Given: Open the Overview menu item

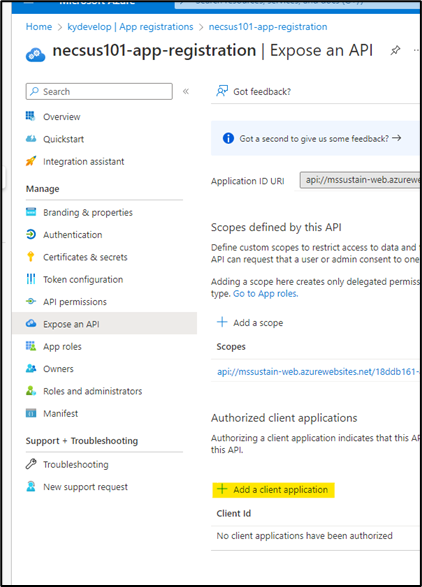Looking at the screenshot, I should pyautogui.click(x=61, y=117).
